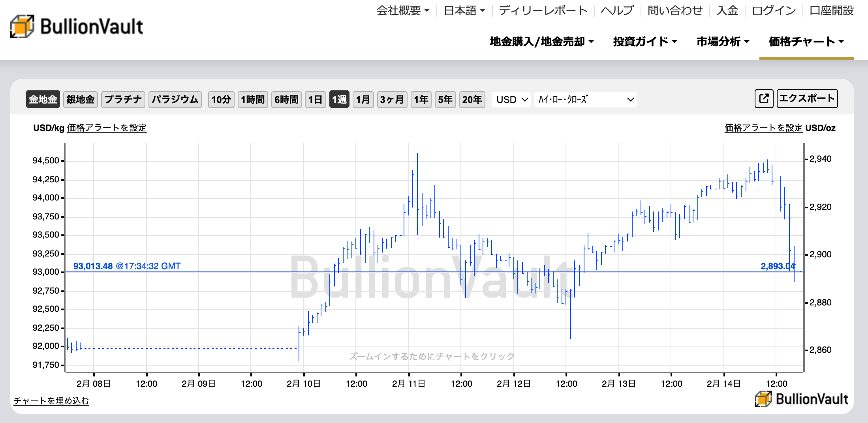Click the 2,893.04 USD/oz price label
Viewport: 868px width, 423px height.
778,266
